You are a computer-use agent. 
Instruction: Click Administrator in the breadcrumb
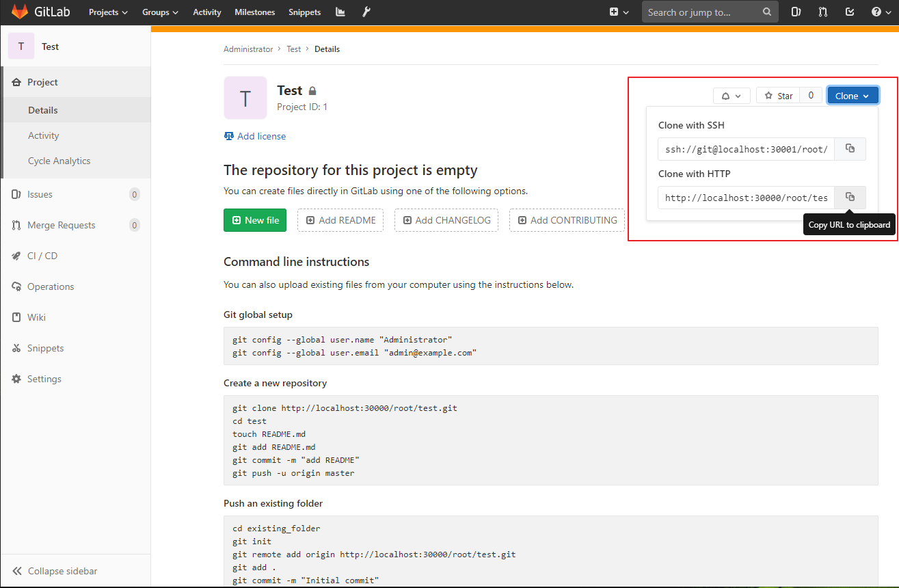(x=248, y=49)
